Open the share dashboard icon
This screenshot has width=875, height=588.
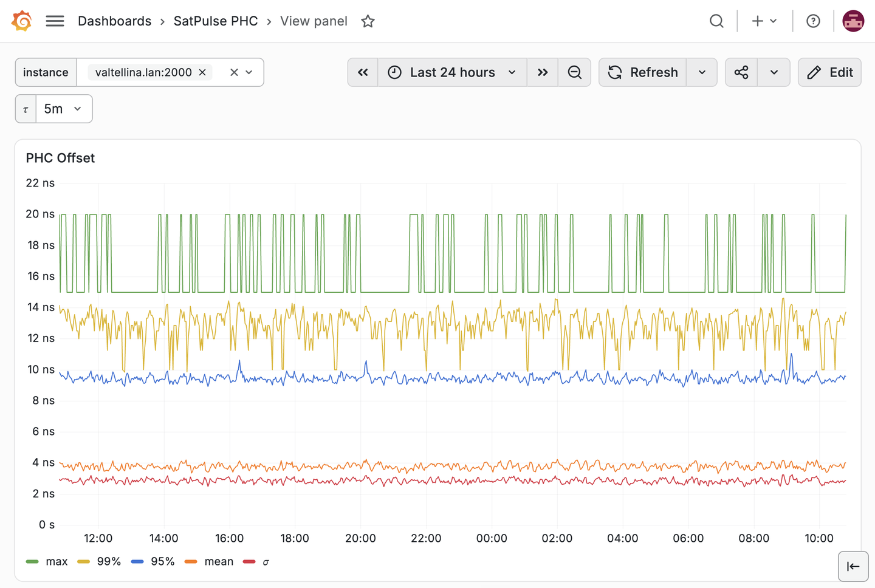(741, 72)
